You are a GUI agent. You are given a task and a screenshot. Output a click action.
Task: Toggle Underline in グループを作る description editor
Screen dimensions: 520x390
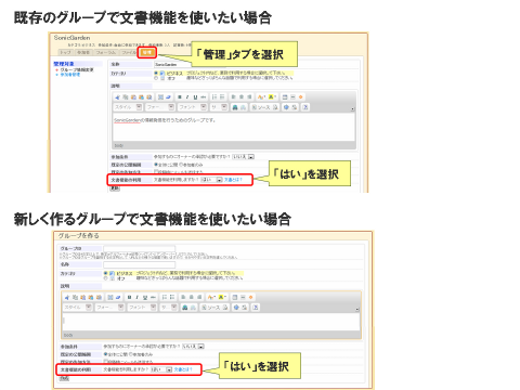145,297
